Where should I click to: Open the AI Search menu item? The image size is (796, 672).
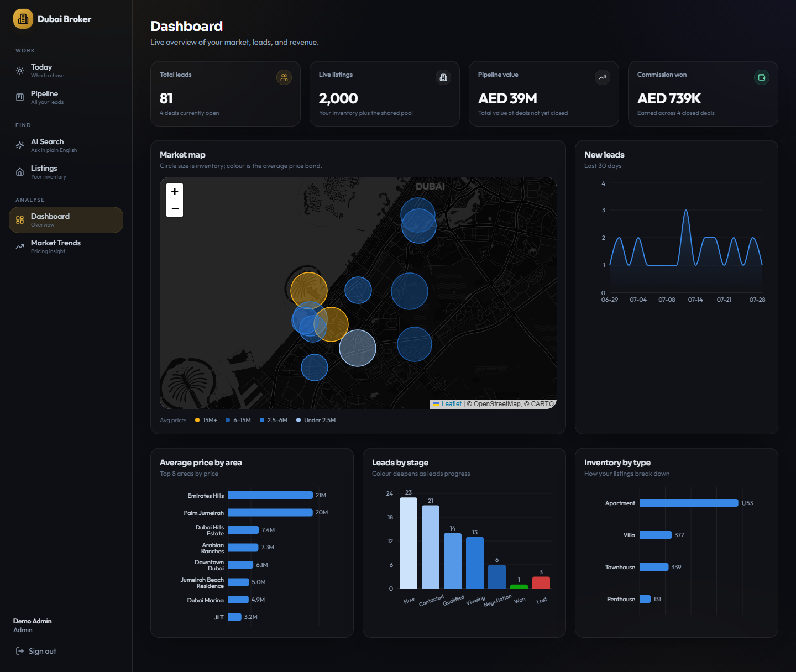(x=66, y=145)
